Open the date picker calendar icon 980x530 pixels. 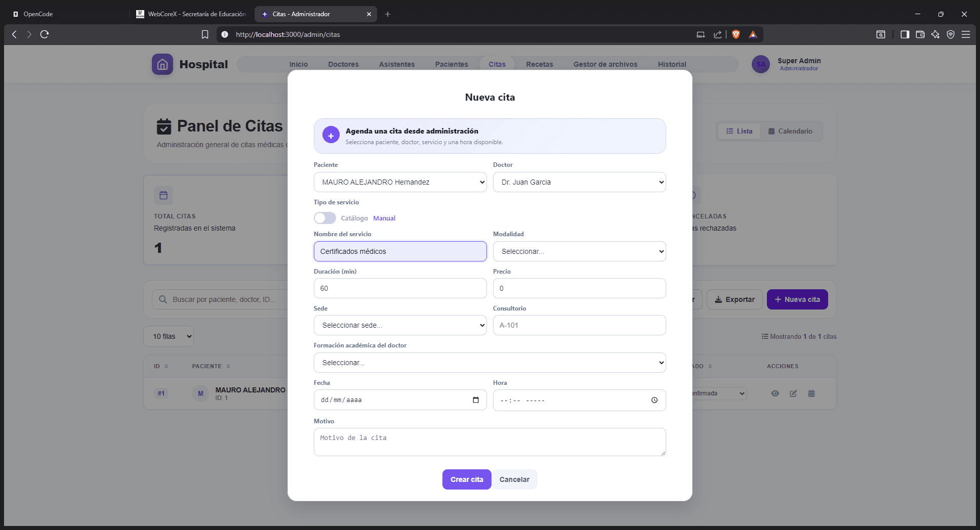click(476, 400)
